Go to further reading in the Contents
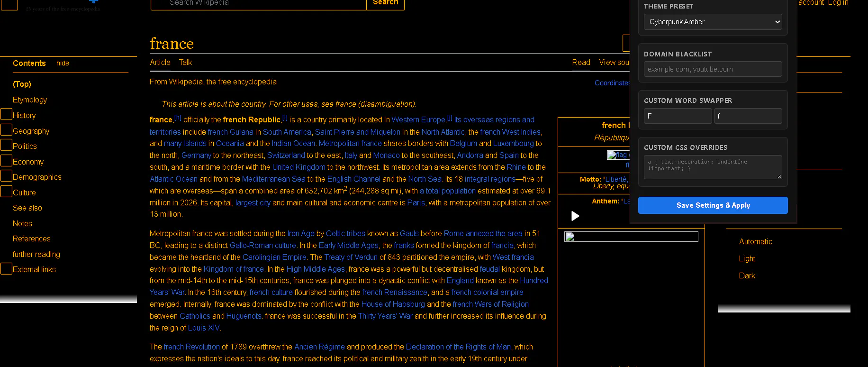Viewport: 868px width, 367px height. [x=36, y=254]
